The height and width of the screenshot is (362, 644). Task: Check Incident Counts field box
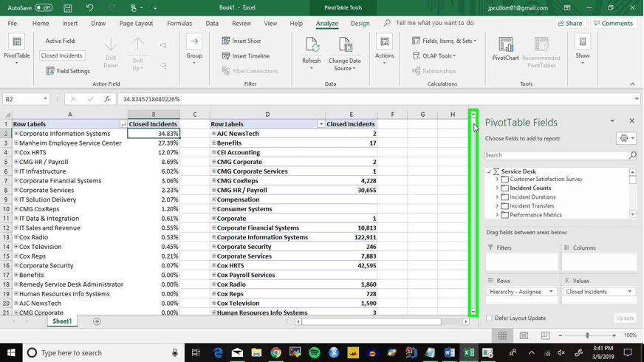(504, 188)
